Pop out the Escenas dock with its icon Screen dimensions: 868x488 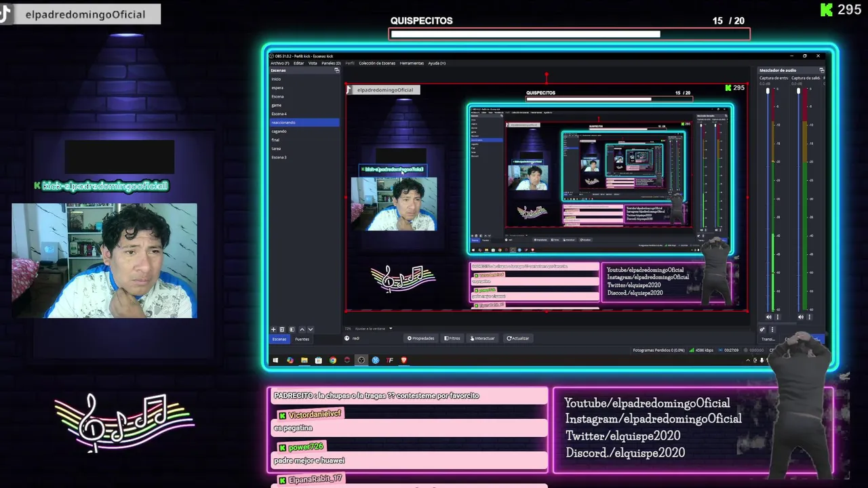(337, 70)
